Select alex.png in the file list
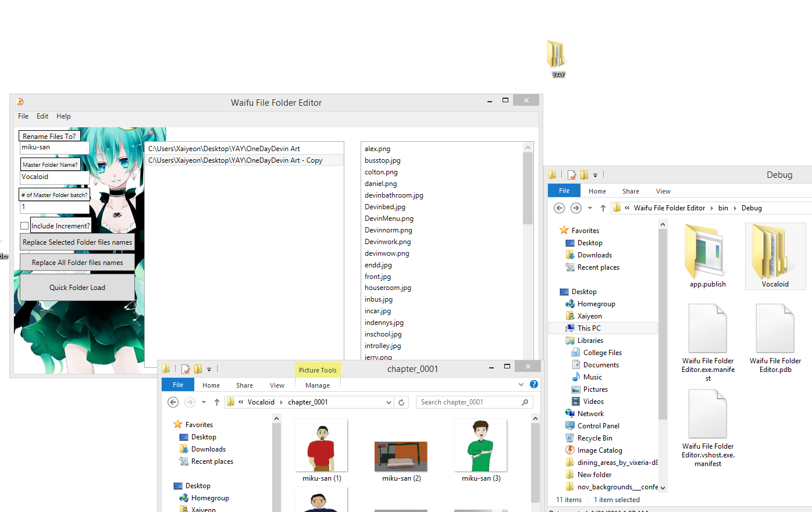The width and height of the screenshot is (812, 512). click(377, 149)
